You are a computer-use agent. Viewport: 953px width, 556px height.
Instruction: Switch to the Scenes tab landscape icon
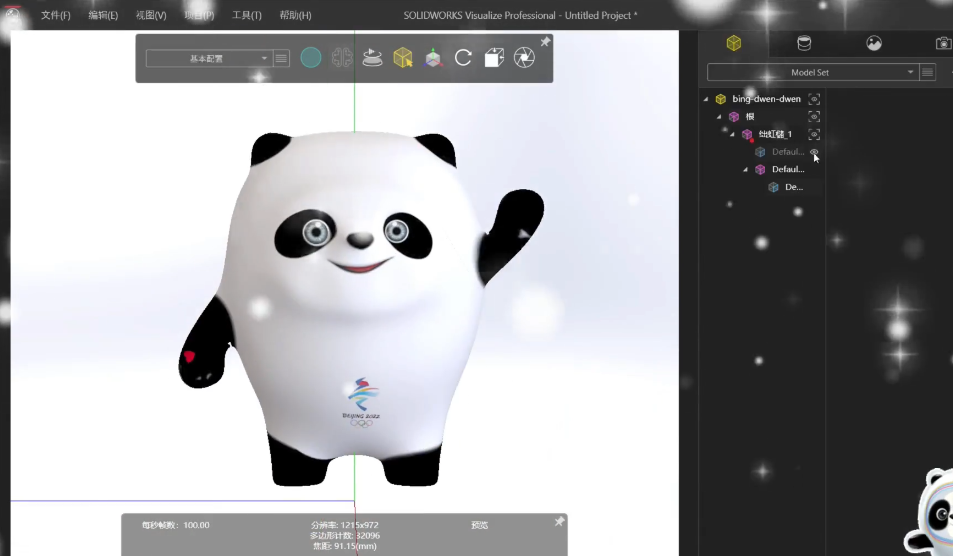(874, 43)
